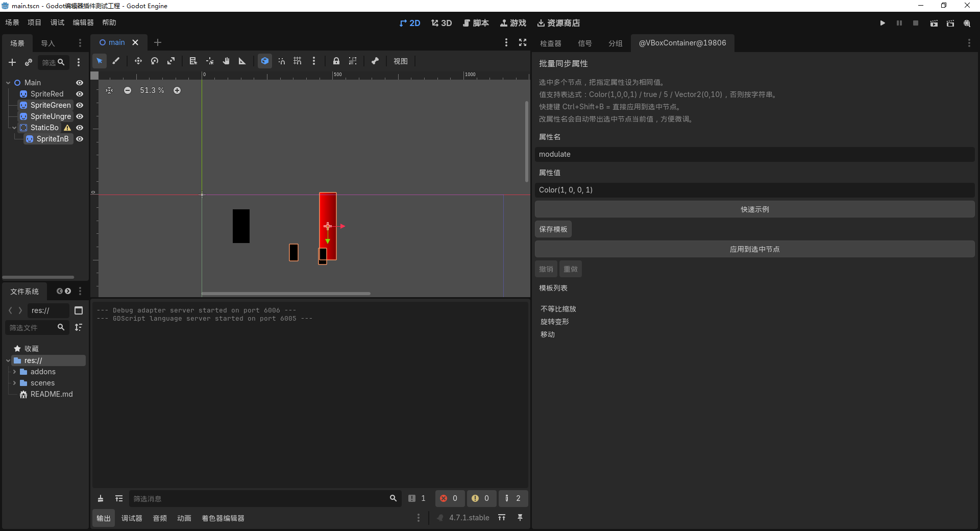Image resolution: width=980 pixels, height=531 pixels.
Task: Open the 调试器 bottom panel
Action: pyautogui.click(x=132, y=518)
